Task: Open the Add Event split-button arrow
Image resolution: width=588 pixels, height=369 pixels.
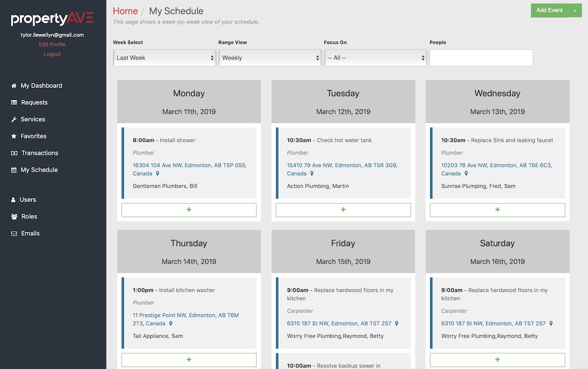Action: click(x=575, y=10)
